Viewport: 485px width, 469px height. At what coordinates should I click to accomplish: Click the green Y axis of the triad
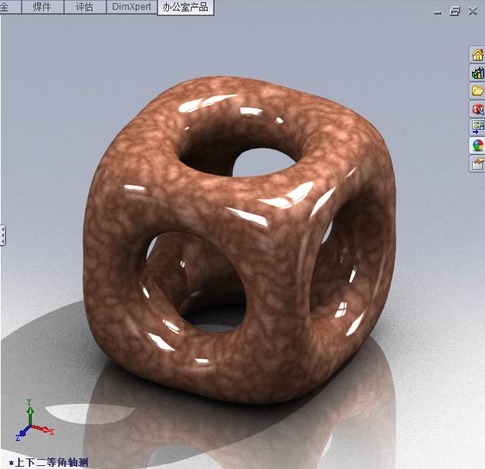(x=30, y=411)
